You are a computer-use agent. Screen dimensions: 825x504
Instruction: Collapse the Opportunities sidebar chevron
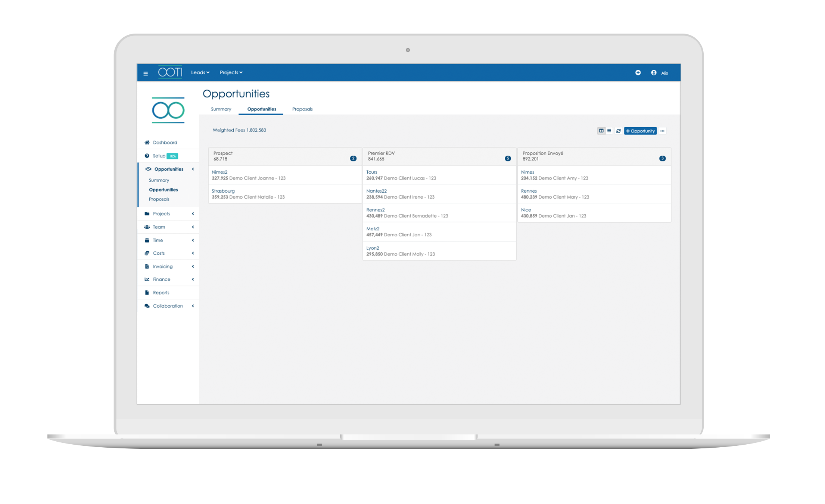pyautogui.click(x=193, y=169)
